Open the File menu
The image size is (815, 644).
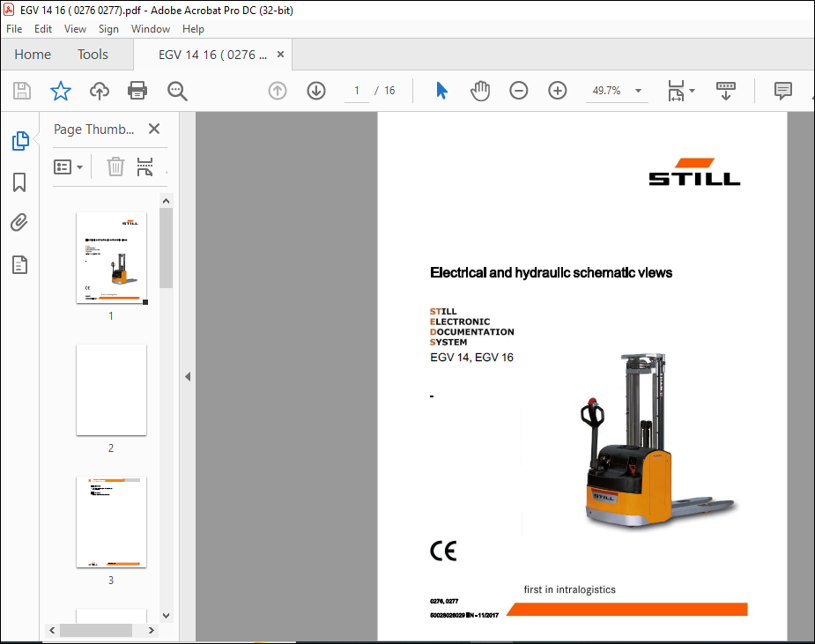point(14,29)
